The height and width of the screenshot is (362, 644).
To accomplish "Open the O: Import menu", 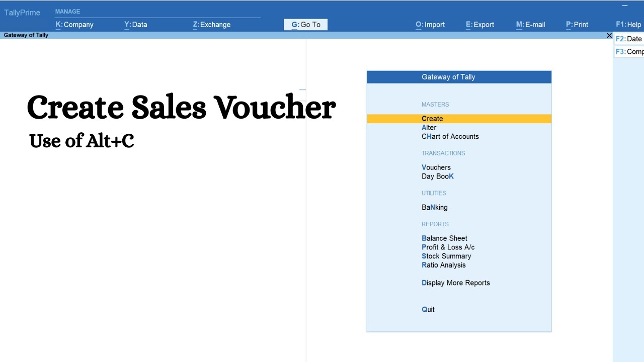I will pyautogui.click(x=430, y=25).
